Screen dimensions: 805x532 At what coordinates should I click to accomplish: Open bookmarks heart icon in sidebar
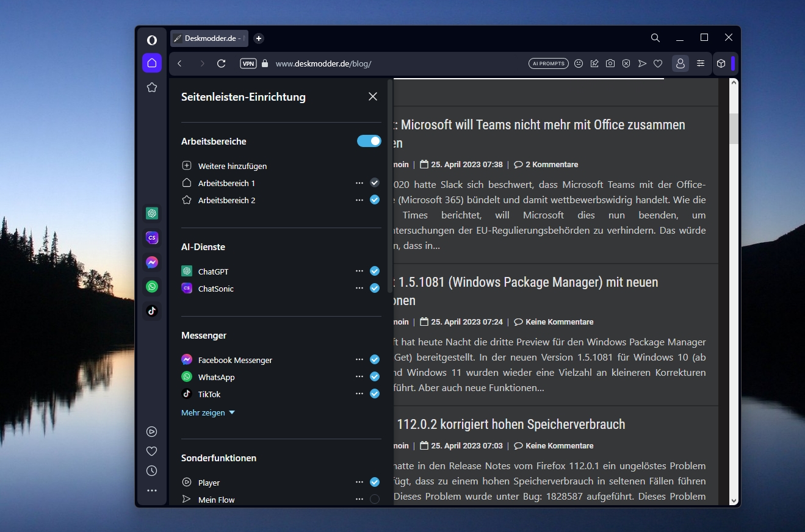tap(152, 451)
